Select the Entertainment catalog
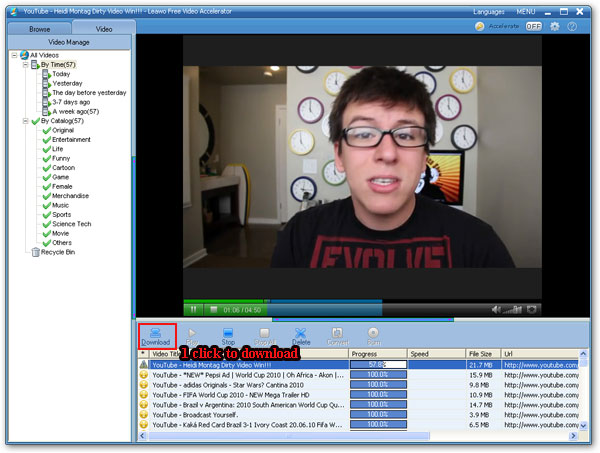The width and height of the screenshot is (600, 453). [x=71, y=140]
